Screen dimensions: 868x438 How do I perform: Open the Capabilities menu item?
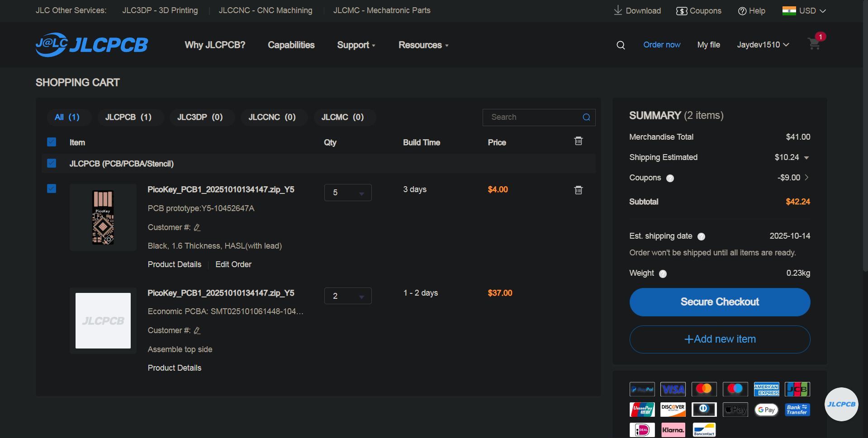pyautogui.click(x=291, y=45)
